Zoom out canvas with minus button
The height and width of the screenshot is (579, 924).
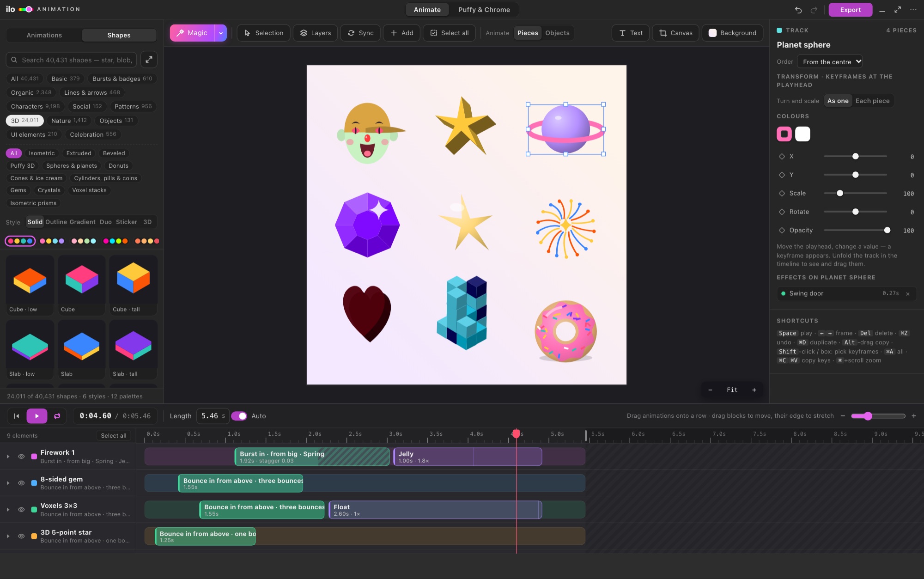(x=710, y=390)
